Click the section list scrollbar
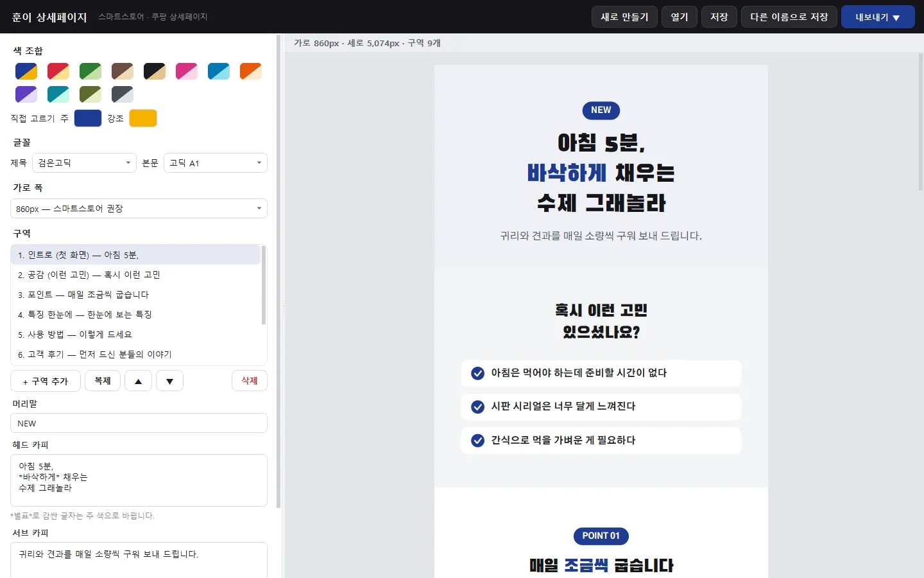 click(264, 285)
